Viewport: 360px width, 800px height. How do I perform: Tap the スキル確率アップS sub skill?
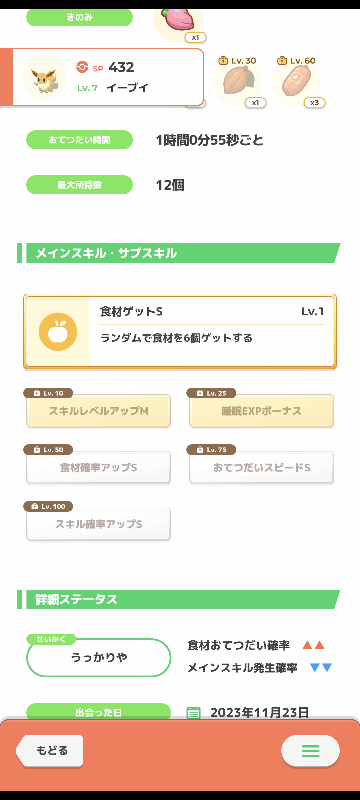pyautogui.click(x=98, y=524)
